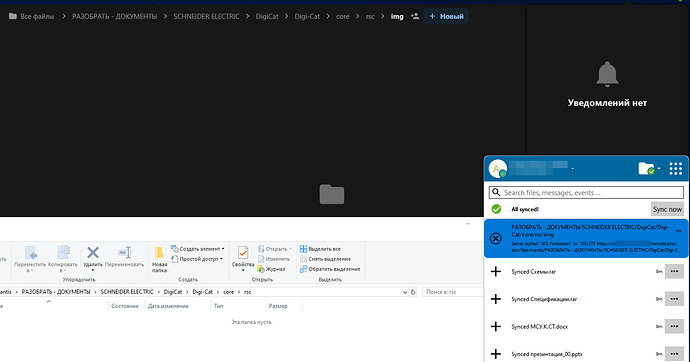Click the refresh icon beside address bar
Image resolution: width=690 pixels, height=362 pixels.
coord(413,292)
